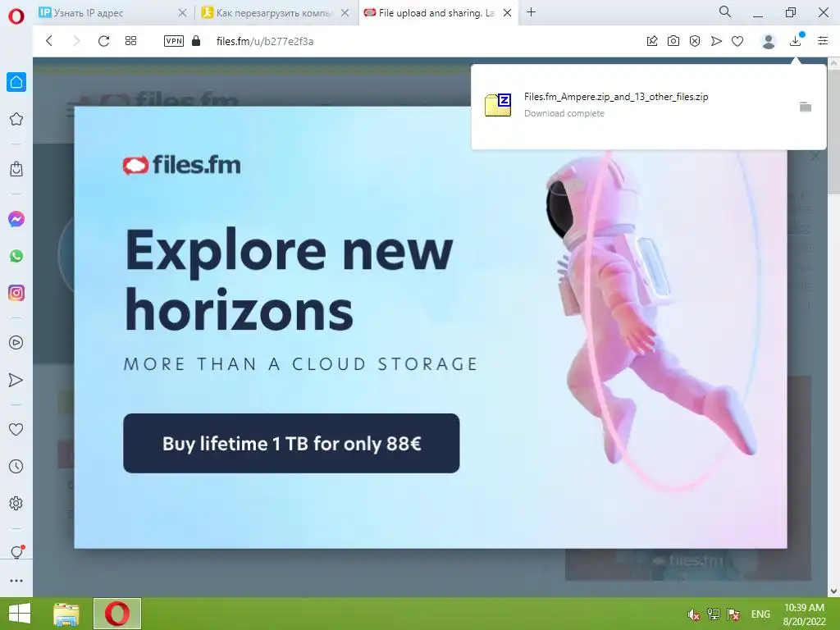Viewport: 840px width, 630px height.
Task: Open sidebar History clock icon
Action: click(x=16, y=466)
